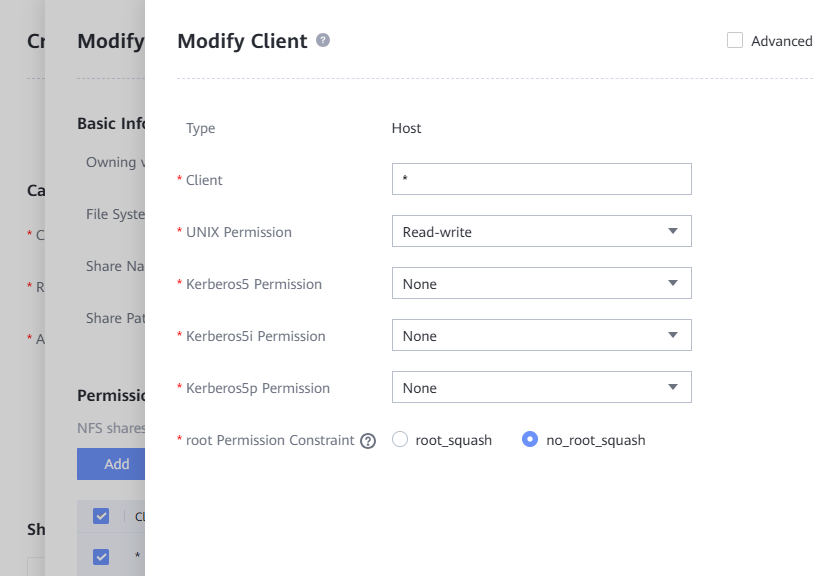Open the UNIX Permission Read-write dropdown
This screenshot has width=834, height=576.
541,231
